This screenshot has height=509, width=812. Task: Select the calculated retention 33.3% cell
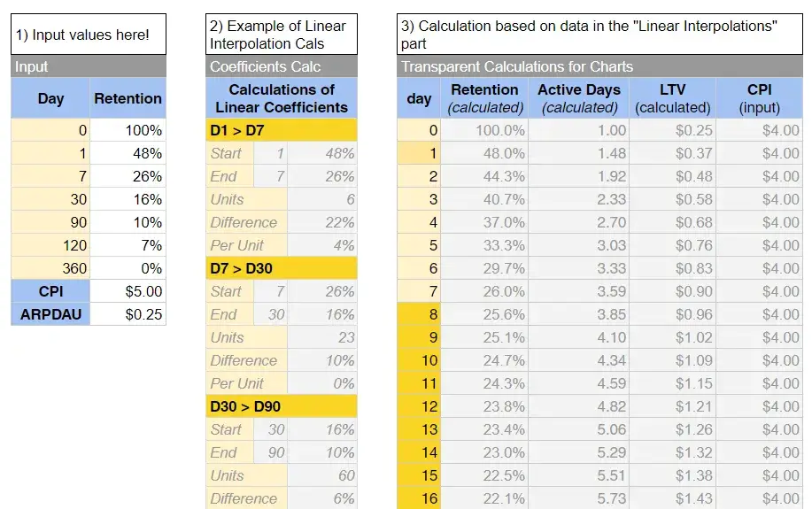click(x=485, y=245)
